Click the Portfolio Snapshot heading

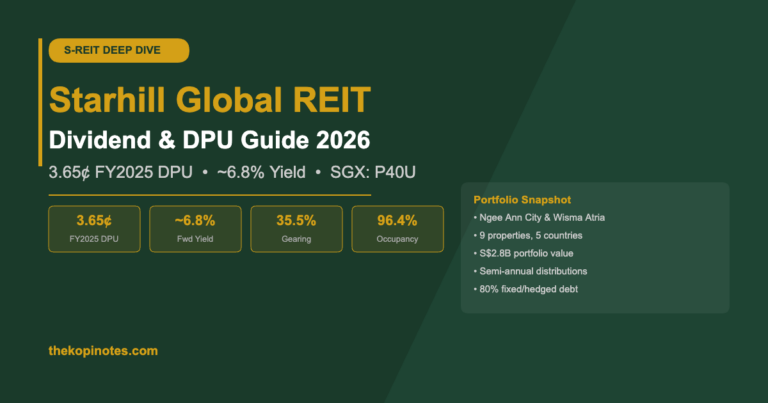[x=522, y=200]
